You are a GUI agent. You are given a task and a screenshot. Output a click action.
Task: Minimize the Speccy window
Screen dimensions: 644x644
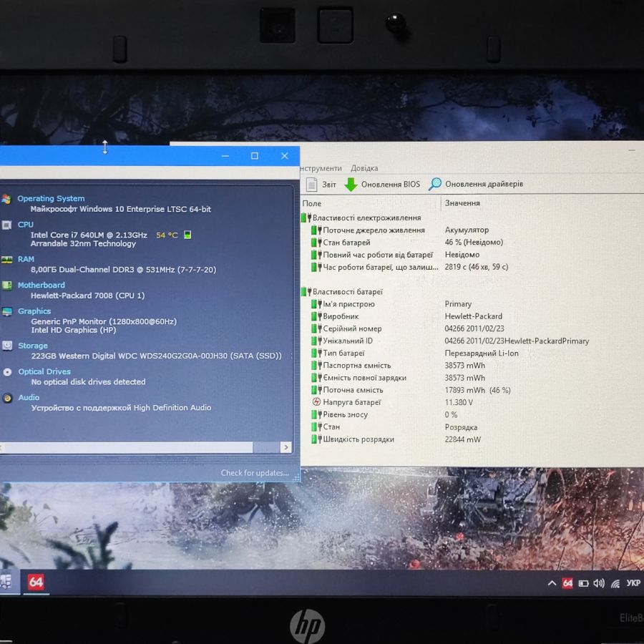click(225, 156)
